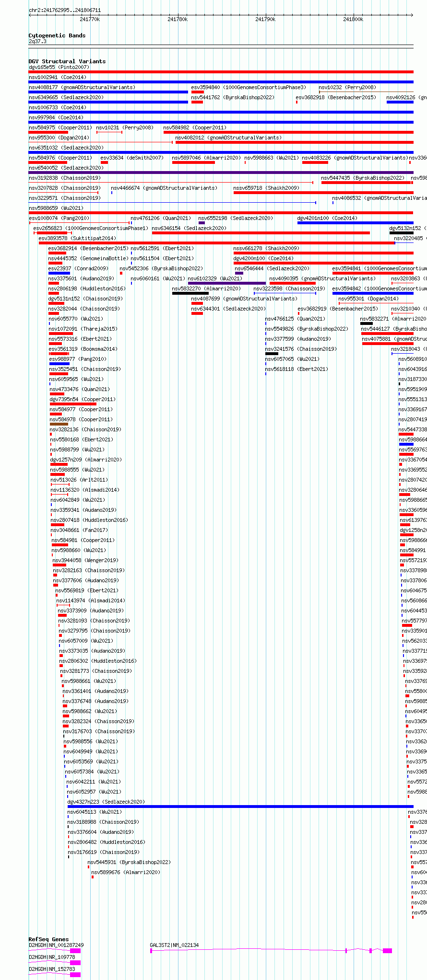Image resolution: width=427 pixels, height=980 pixels.
Task: Click nsv5618118 (Ebert2021) label
Action: [297, 369]
